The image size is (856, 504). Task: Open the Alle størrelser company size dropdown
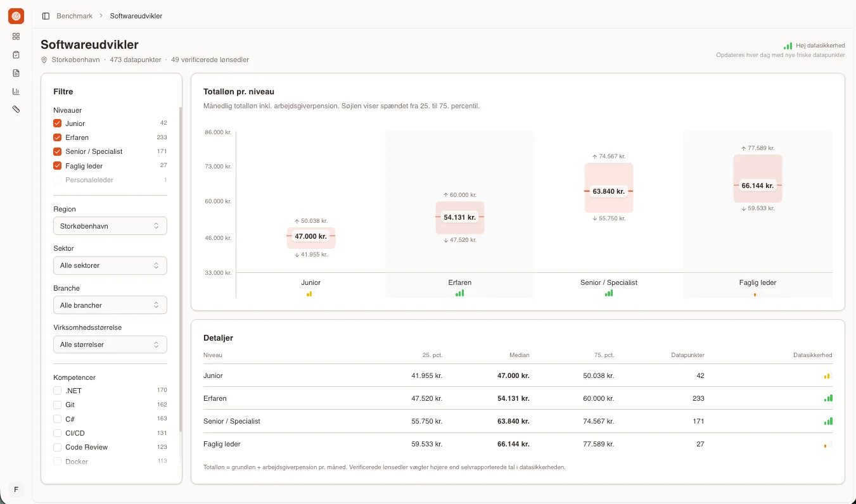(x=110, y=344)
